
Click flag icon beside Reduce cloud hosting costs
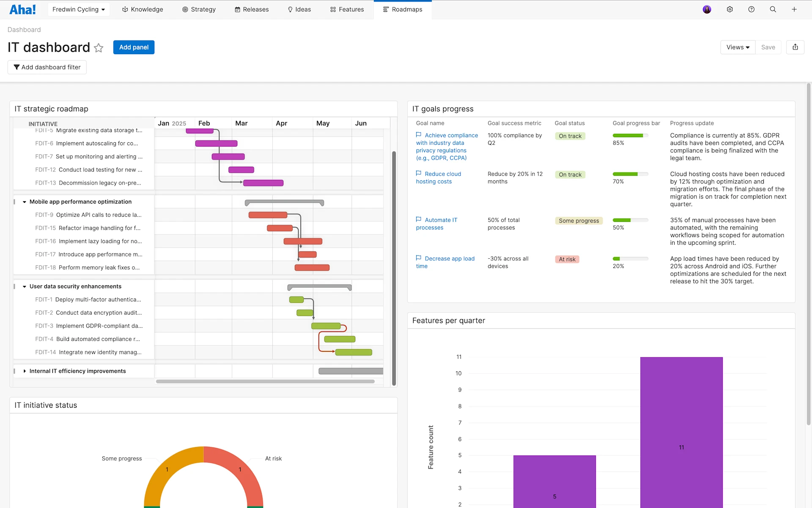[x=418, y=174]
